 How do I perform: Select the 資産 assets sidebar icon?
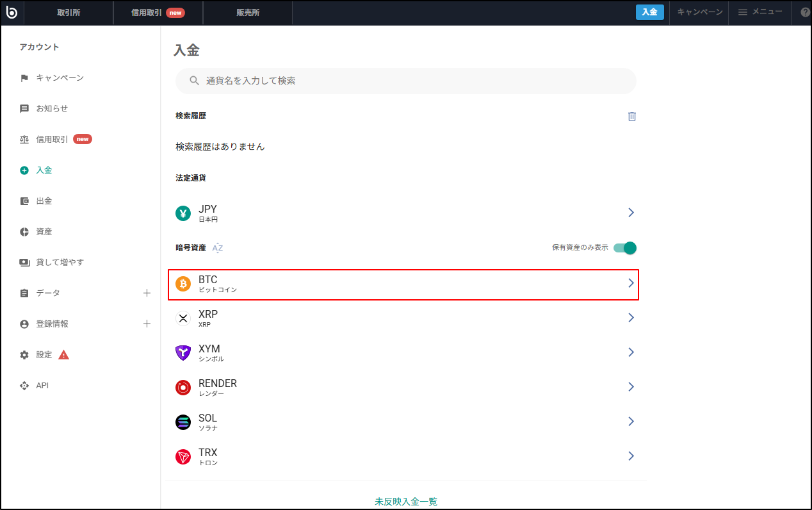(x=24, y=231)
